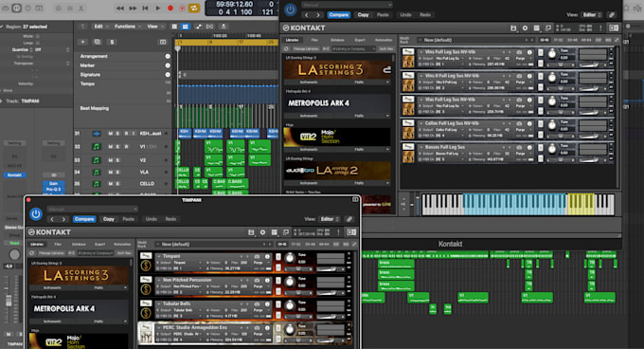Mute track 34 VLA
Screen dimensions: 644x349
pos(110,173)
